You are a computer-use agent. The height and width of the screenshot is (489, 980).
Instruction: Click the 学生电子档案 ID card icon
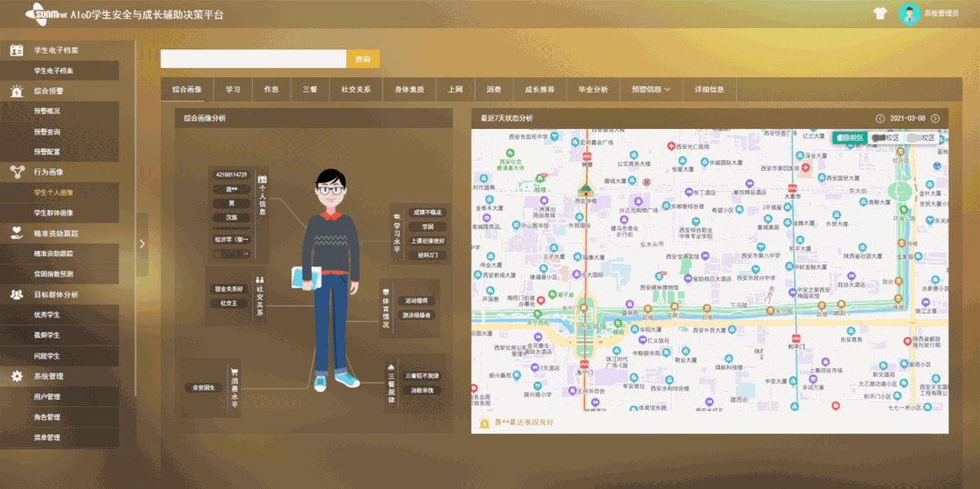[x=16, y=51]
